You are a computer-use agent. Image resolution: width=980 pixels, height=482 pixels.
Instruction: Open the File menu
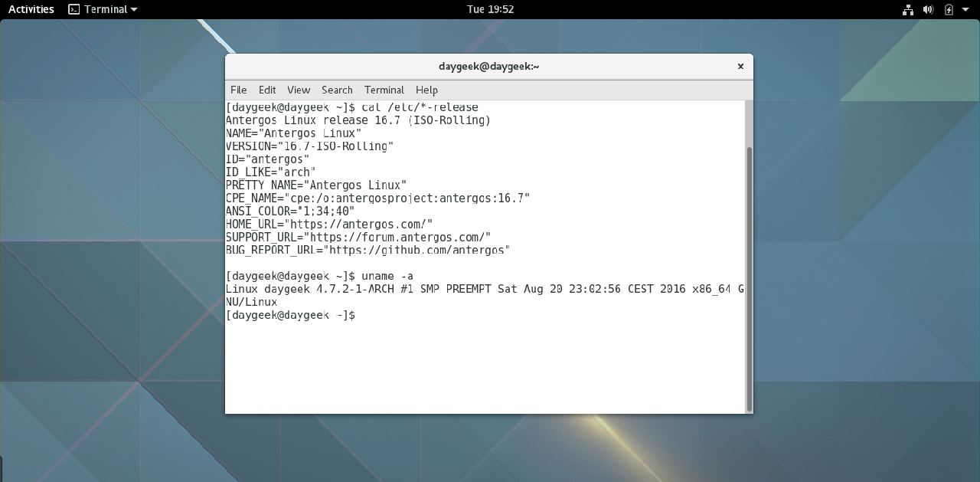pos(239,90)
